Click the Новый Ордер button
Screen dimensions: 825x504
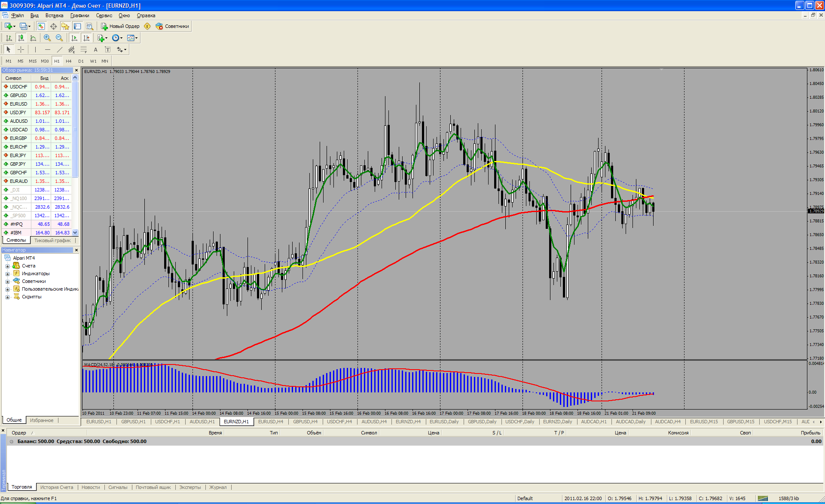tap(120, 26)
